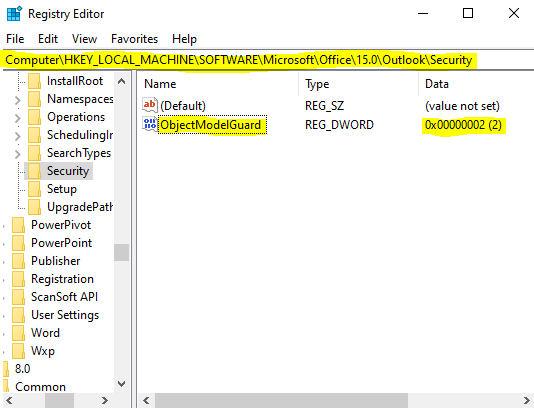Select the SchedulingIr folder icon
534x408 pixels.
click(34, 135)
